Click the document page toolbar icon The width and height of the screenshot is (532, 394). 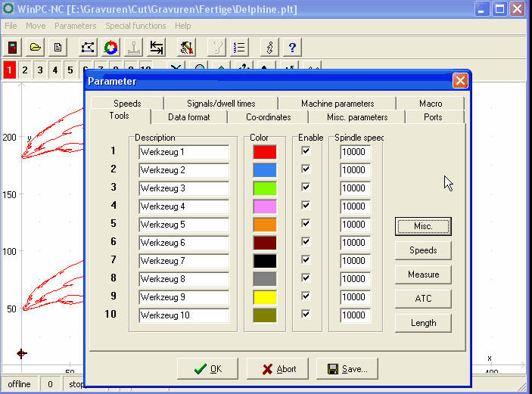[x=58, y=48]
